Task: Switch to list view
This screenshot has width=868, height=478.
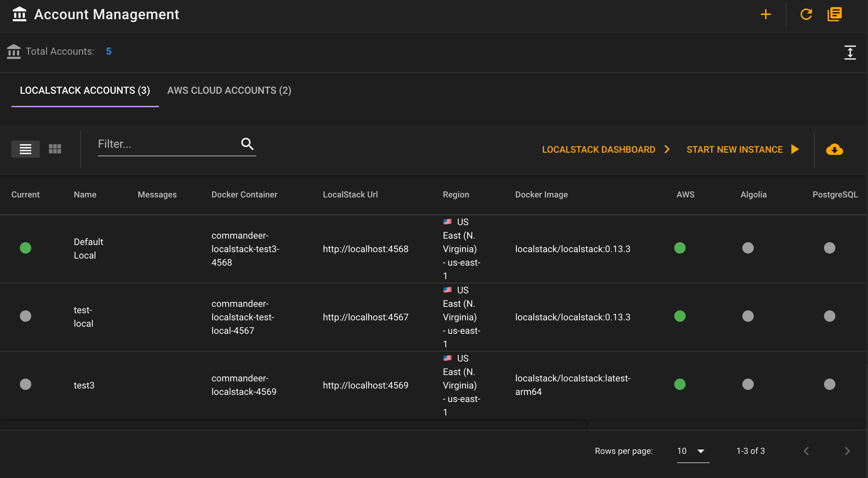Action: 26,149
